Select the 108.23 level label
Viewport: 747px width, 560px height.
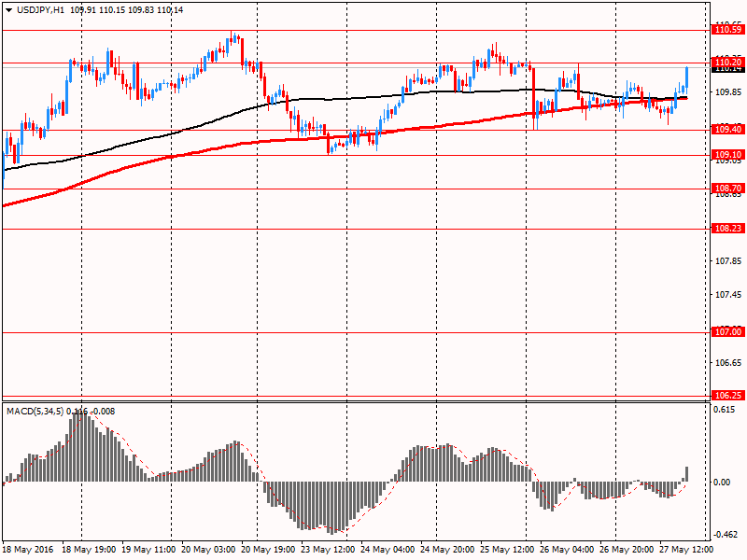point(728,229)
